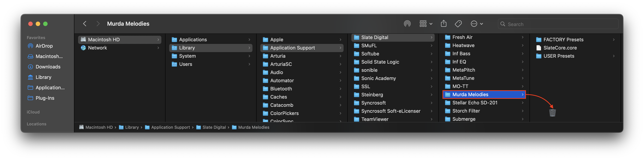Select the MetaTune folder

(x=484, y=78)
